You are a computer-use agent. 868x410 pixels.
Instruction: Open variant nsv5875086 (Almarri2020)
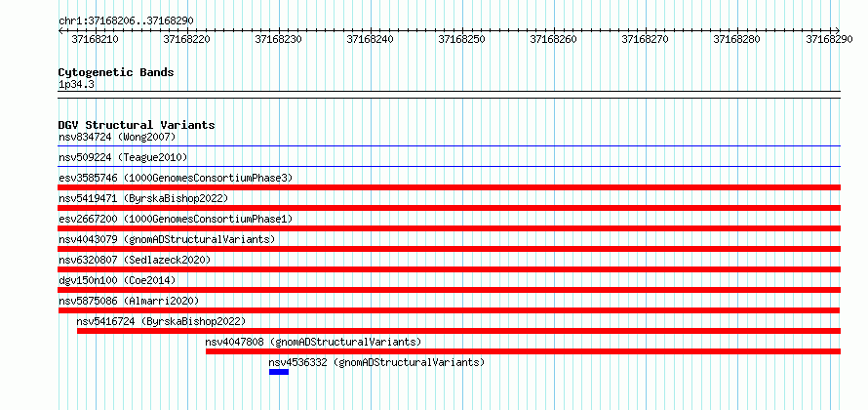129,301
